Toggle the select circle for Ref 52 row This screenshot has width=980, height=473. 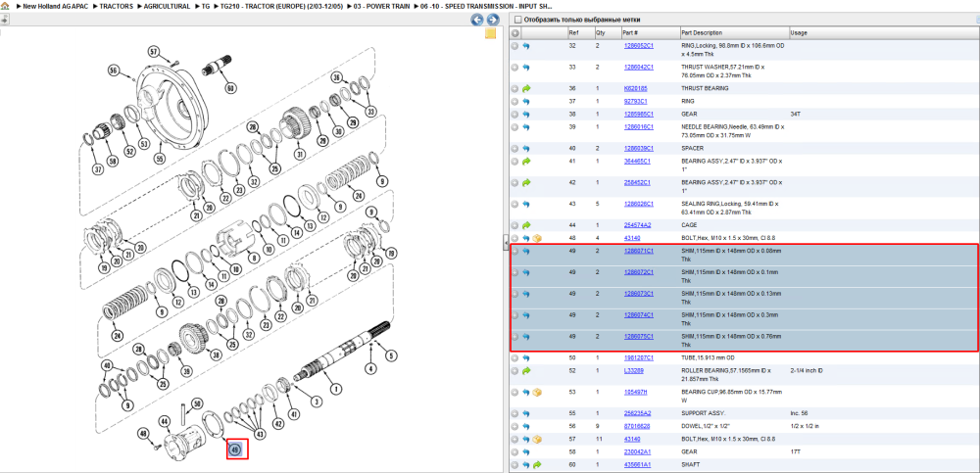click(515, 371)
